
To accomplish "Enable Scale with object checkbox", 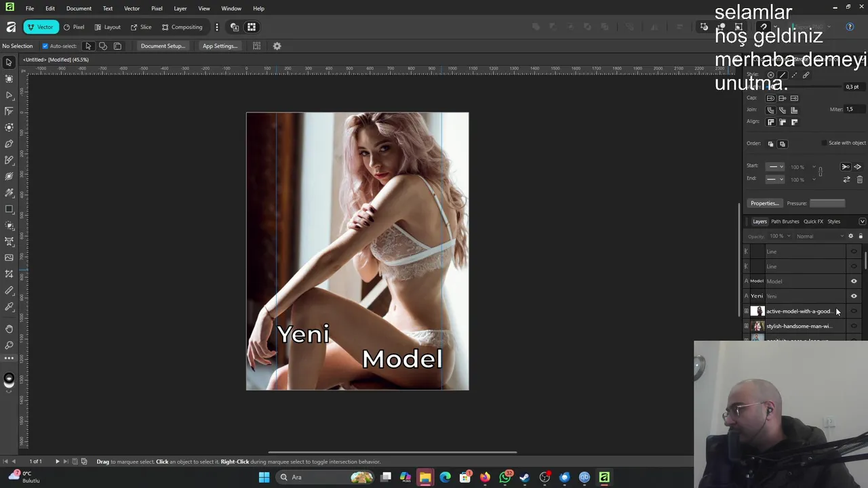I will pos(824,143).
